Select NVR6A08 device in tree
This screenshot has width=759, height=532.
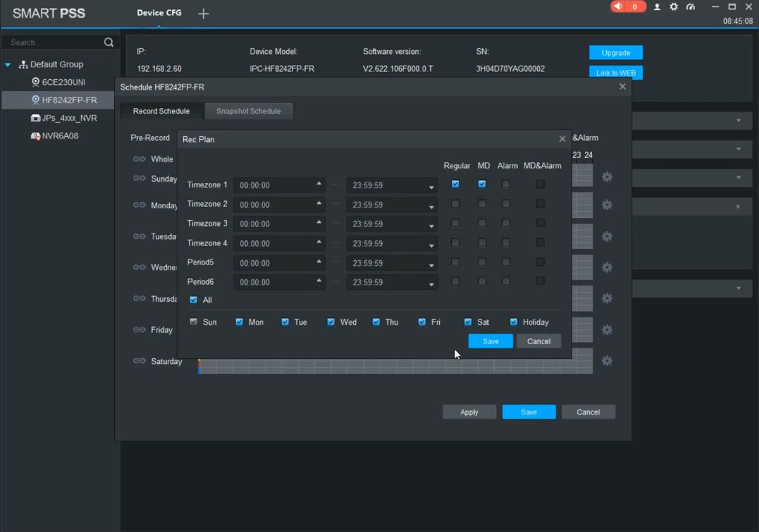(59, 136)
